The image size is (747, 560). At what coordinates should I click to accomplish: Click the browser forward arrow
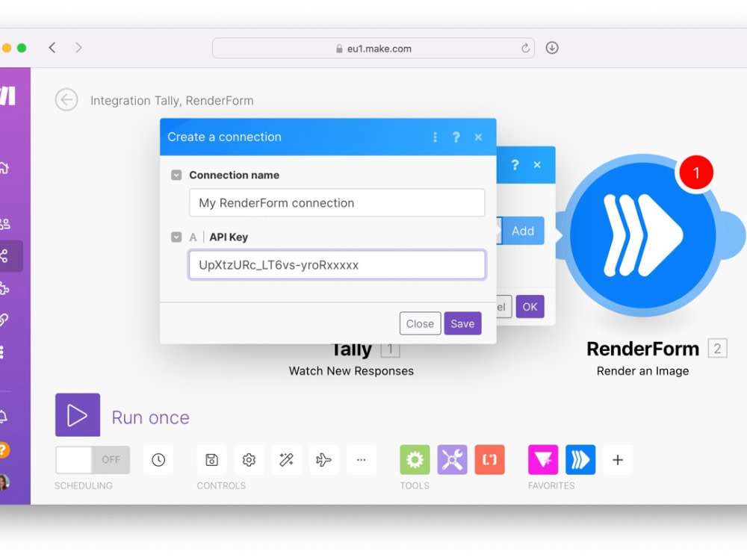78,48
